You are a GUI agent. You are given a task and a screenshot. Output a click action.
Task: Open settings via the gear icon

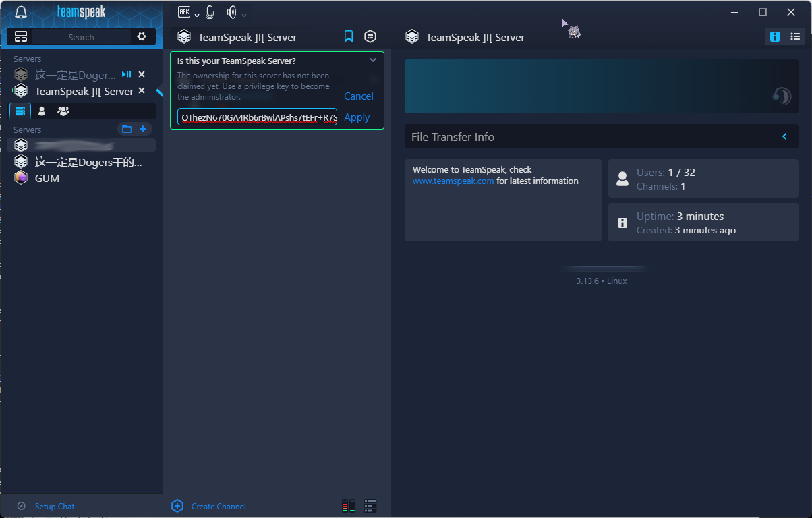point(142,37)
